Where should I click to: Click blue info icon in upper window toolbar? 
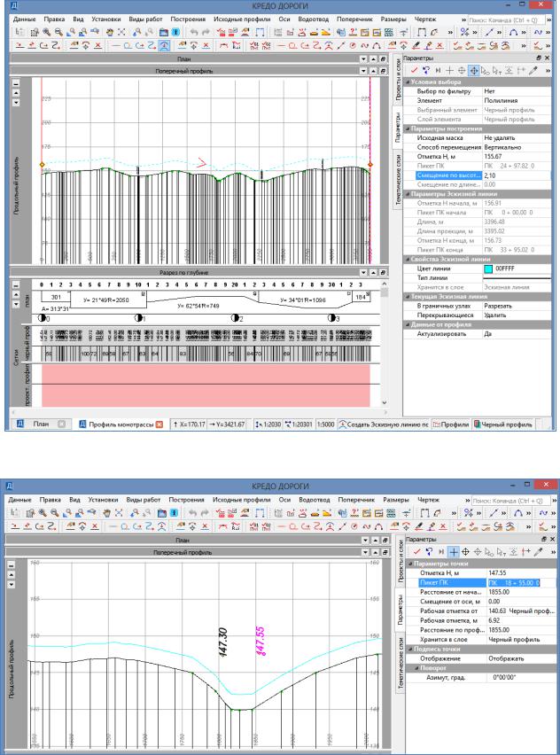click(x=175, y=32)
